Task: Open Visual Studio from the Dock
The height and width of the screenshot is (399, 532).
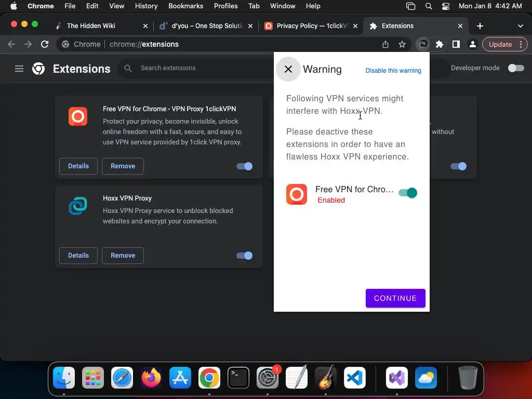Action: (x=396, y=378)
